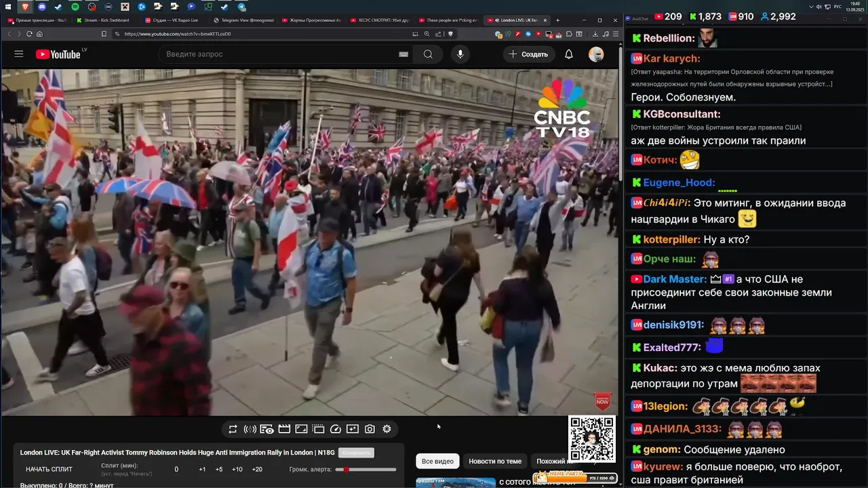
Task: Reload the page in browser toolbar
Action: coord(29,34)
